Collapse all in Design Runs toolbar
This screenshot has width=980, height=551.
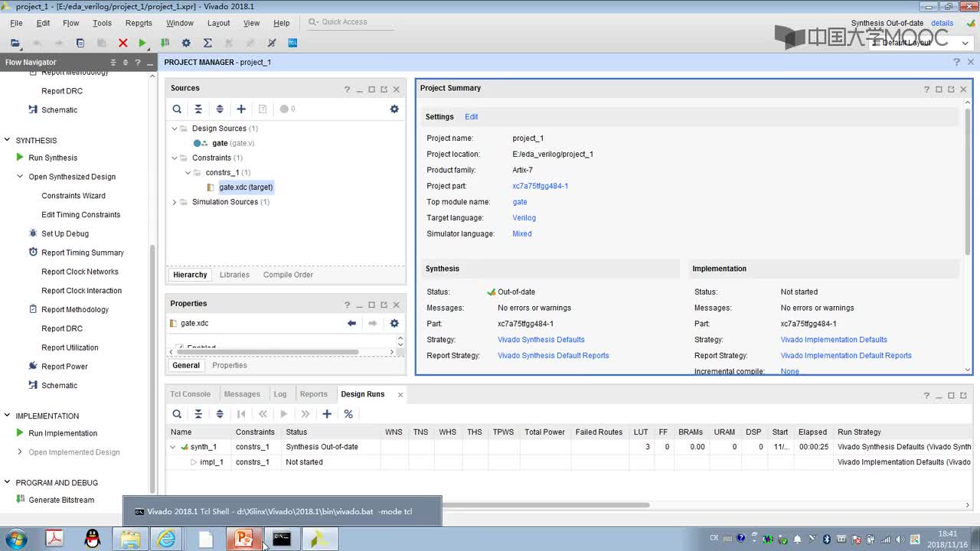point(198,414)
